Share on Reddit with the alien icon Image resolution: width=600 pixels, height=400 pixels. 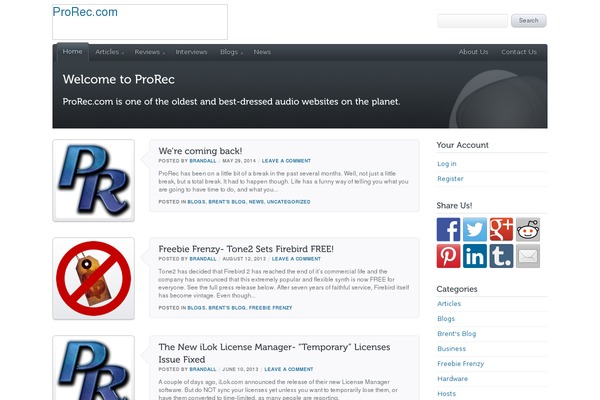point(528,229)
